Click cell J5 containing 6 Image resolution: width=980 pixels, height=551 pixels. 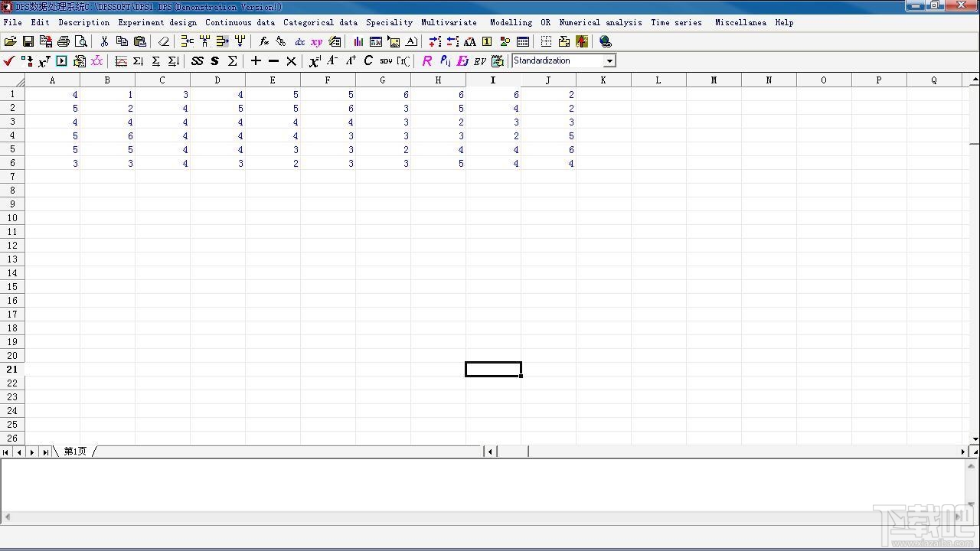[x=548, y=149]
